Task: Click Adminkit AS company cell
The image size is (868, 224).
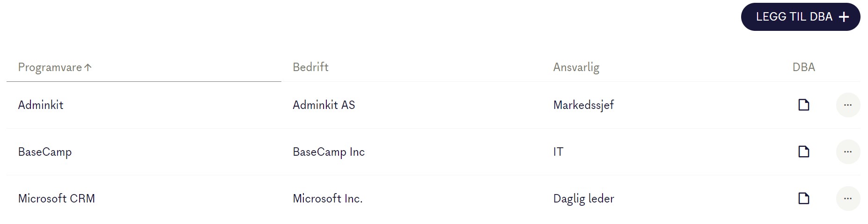Action: pos(324,105)
